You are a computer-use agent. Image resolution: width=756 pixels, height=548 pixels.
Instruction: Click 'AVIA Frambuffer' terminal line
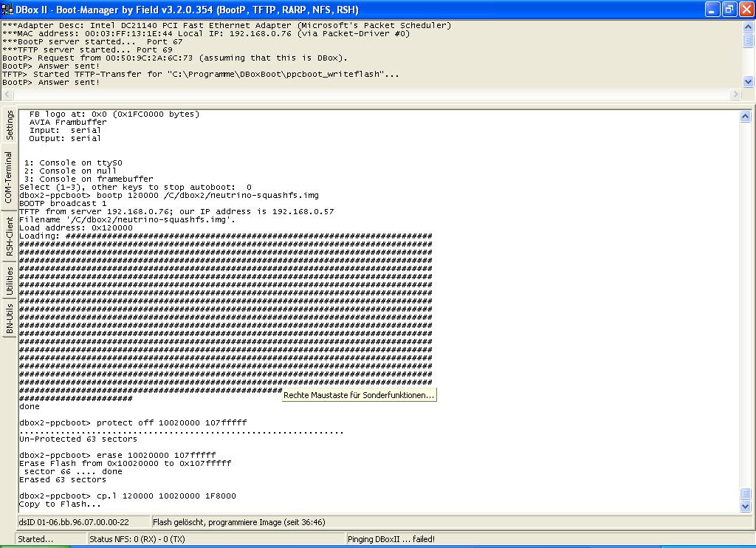67,122
